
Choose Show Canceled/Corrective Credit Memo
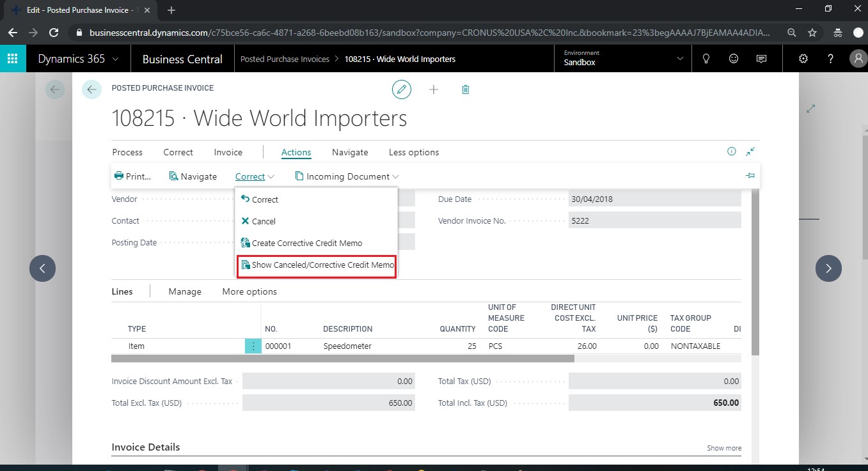[317, 265]
